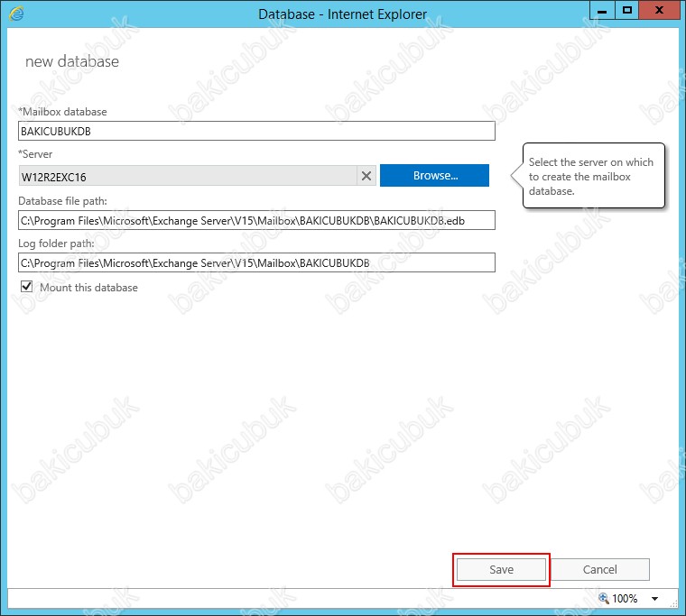Maximize the Database Internet Explorer window
686x616 pixels.
[627, 11]
